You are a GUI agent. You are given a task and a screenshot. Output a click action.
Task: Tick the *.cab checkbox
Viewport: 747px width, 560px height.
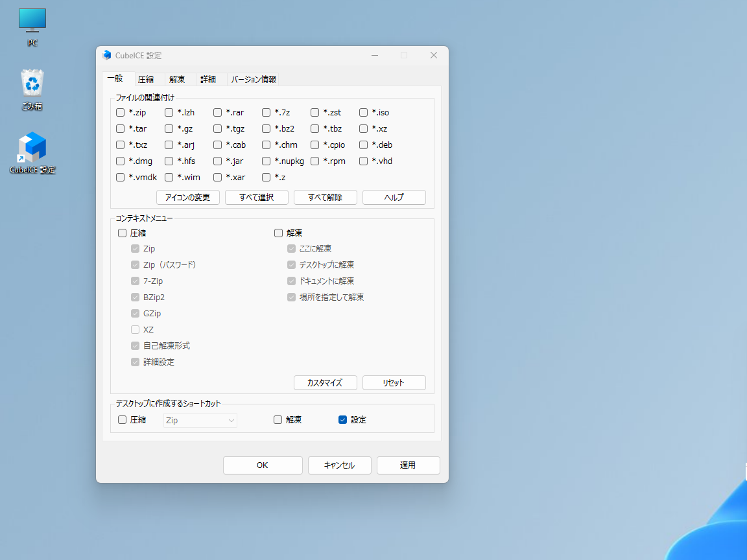pyautogui.click(x=217, y=145)
